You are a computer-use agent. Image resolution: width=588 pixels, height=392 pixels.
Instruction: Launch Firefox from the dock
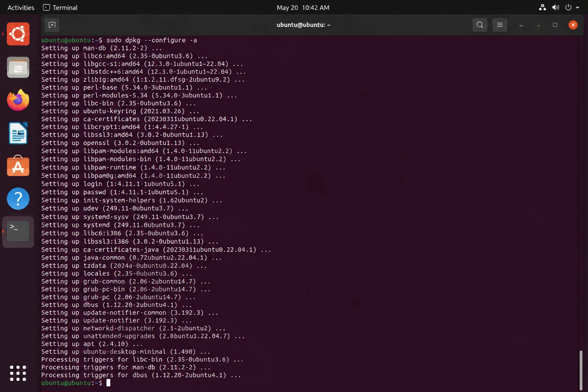(18, 100)
